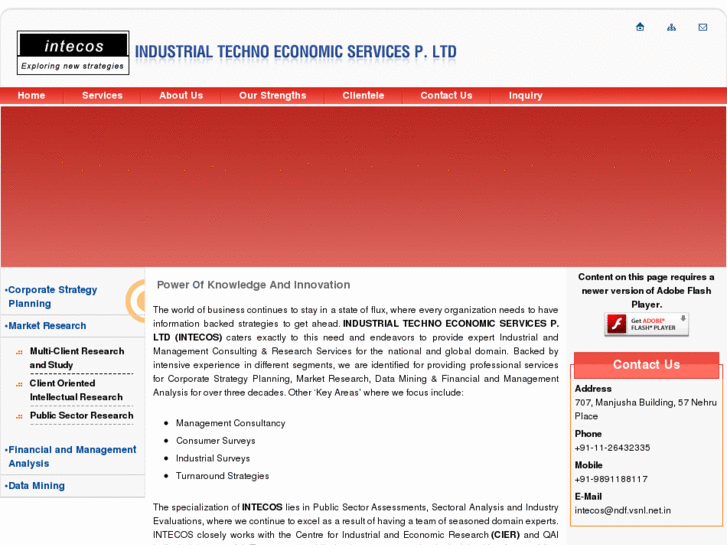Click the home icon in header
This screenshot has width=727, height=545.
(640, 27)
